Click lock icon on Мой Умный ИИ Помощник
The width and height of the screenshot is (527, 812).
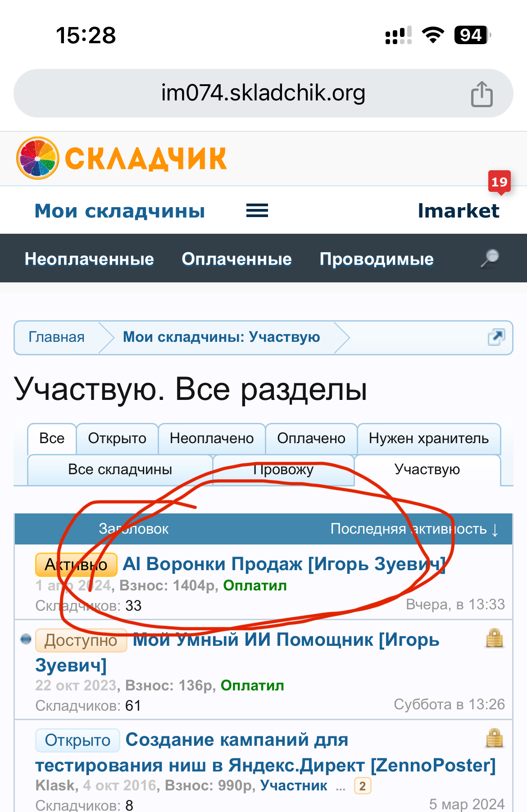[494, 639]
